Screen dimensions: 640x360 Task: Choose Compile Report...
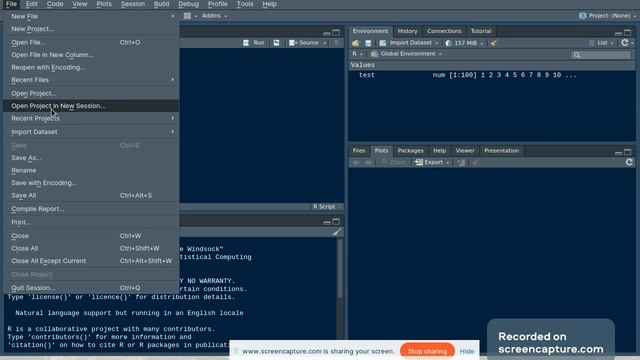click(91, 209)
